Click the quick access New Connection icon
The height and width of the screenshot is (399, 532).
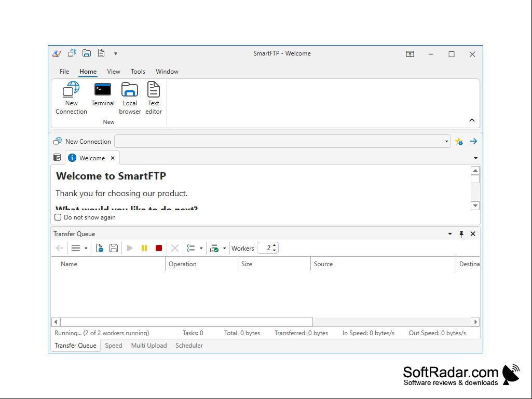click(x=72, y=53)
